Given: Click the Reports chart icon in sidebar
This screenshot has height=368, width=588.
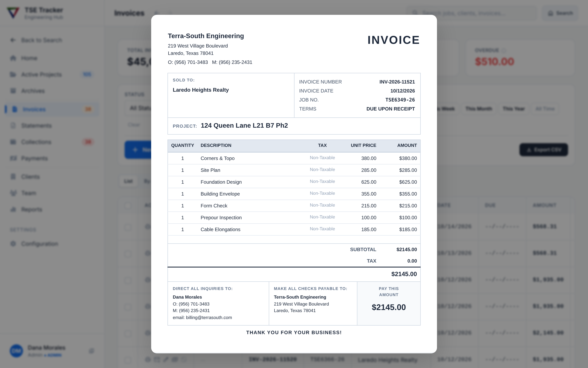Looking at the screenshot, I should [x=13, y=209].
